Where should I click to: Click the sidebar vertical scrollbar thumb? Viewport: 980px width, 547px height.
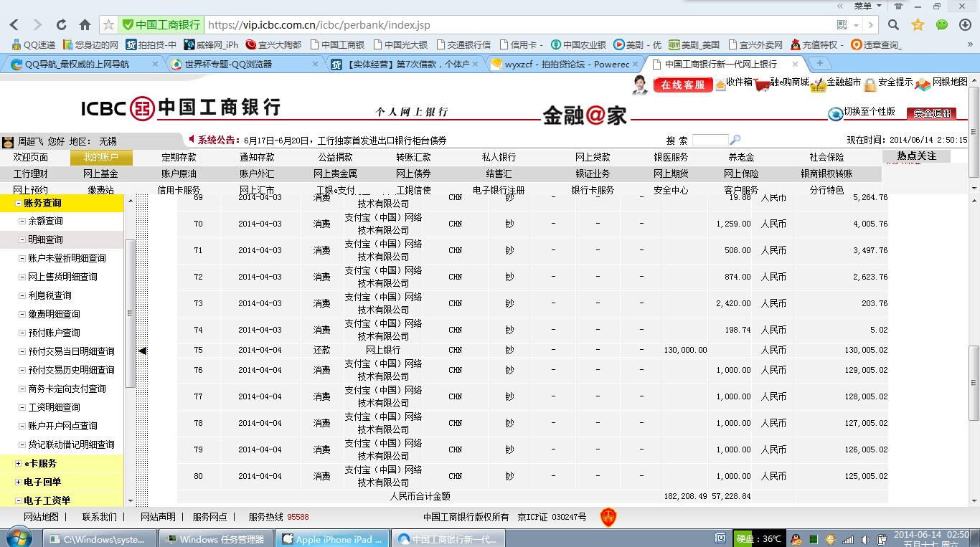pos(130,313)
